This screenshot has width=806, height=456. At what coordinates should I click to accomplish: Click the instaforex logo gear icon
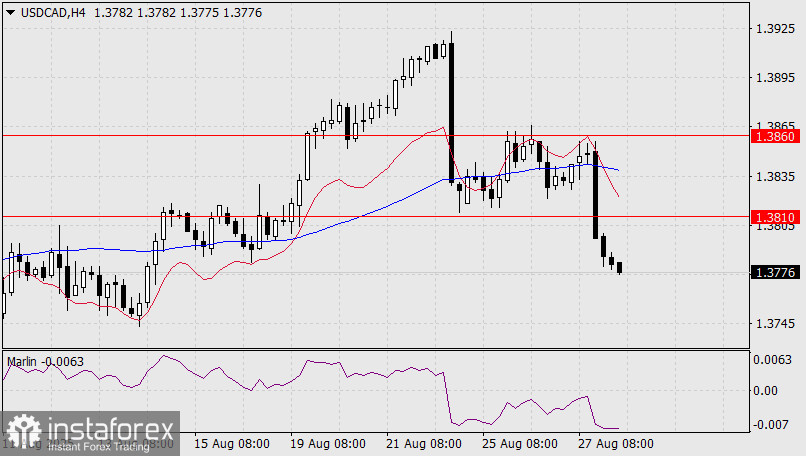(x=24, y=433)
